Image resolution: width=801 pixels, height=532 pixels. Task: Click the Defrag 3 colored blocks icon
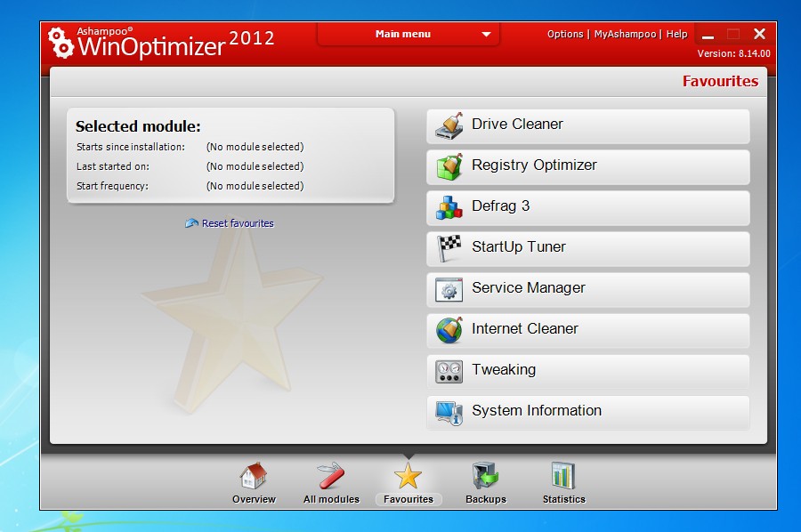[x=449, y=208]
